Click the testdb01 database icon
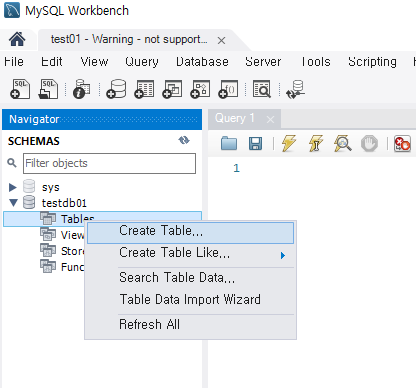 coord(29,202)
